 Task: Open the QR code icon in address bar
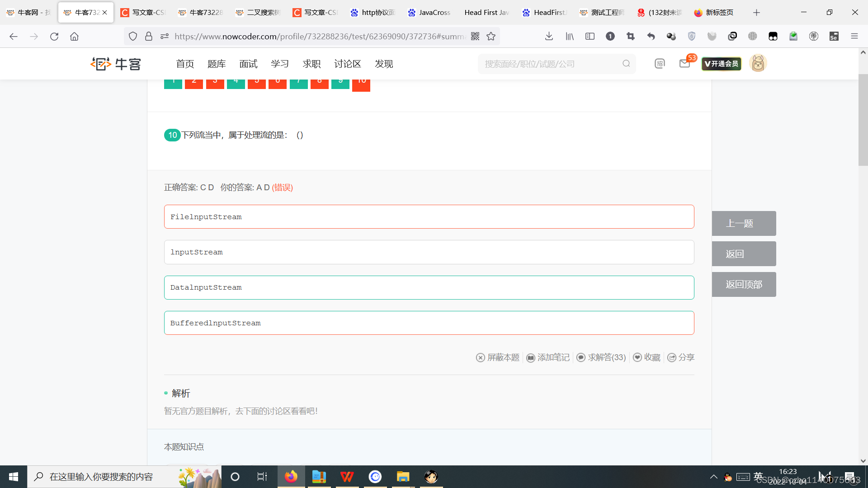pos(475,37)
